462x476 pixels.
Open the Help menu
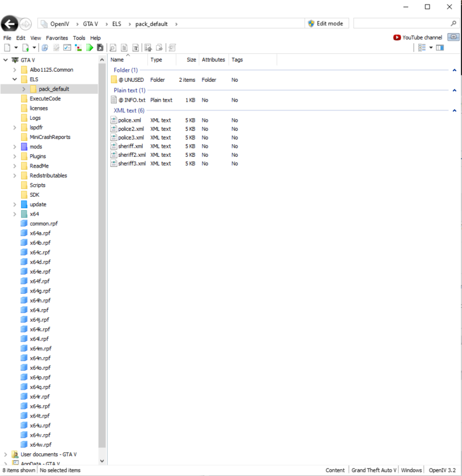coord(95,38)
